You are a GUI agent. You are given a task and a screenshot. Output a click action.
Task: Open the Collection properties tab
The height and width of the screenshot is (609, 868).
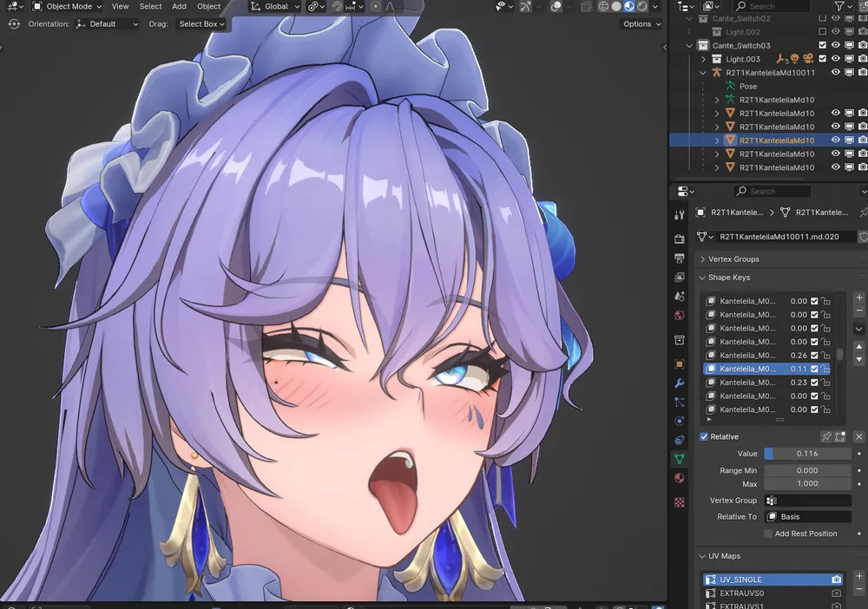[680, 339]
